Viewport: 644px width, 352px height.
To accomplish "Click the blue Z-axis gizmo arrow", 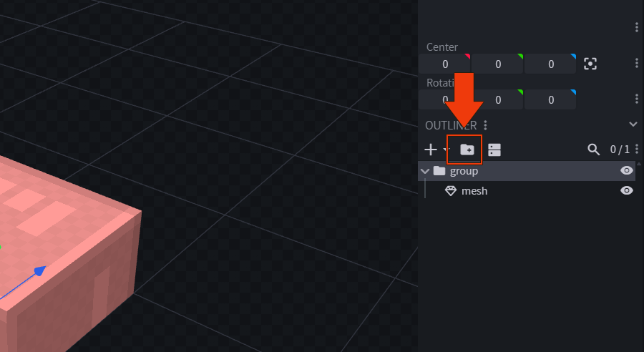I will tap(40, 270).
